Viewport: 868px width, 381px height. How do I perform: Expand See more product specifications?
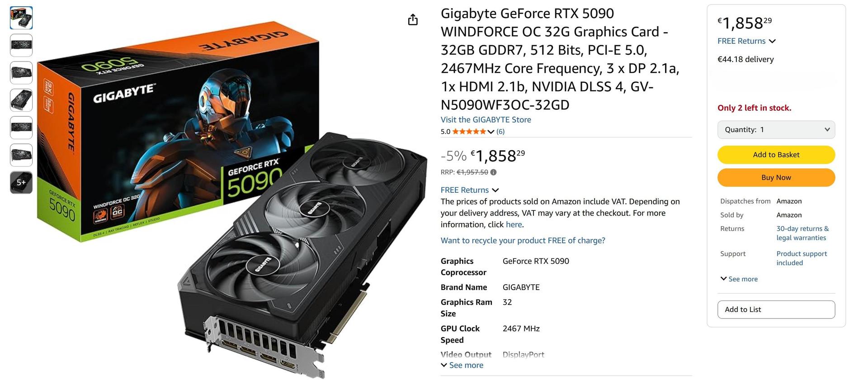pyautogui.click(x=462, y=365)
